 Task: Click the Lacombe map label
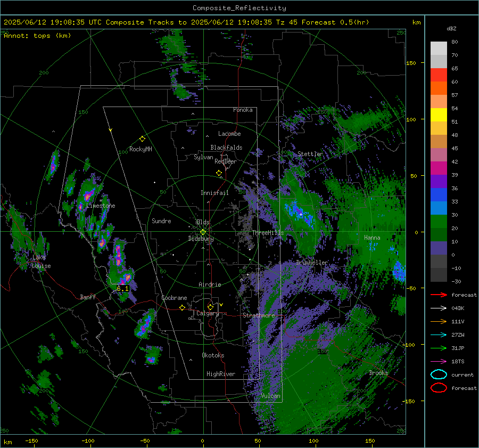click(x=229, y=134)
